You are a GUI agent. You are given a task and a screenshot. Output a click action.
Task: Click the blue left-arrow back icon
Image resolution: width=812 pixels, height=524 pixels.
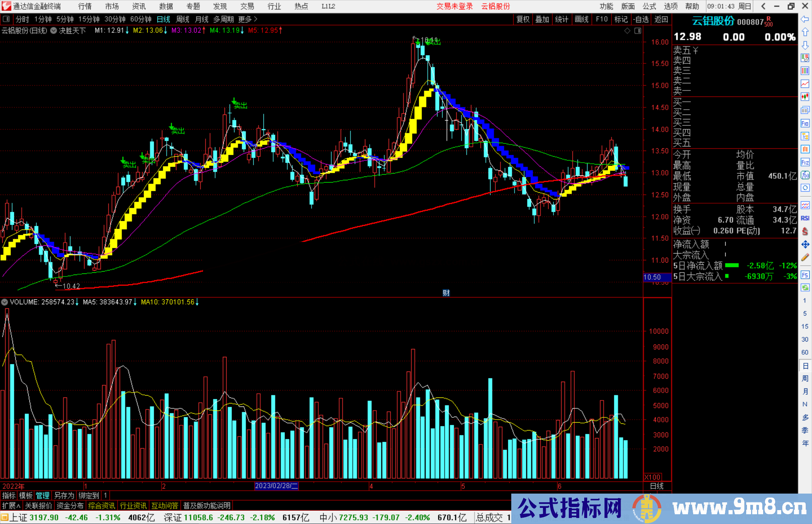(x=805, y=19)
